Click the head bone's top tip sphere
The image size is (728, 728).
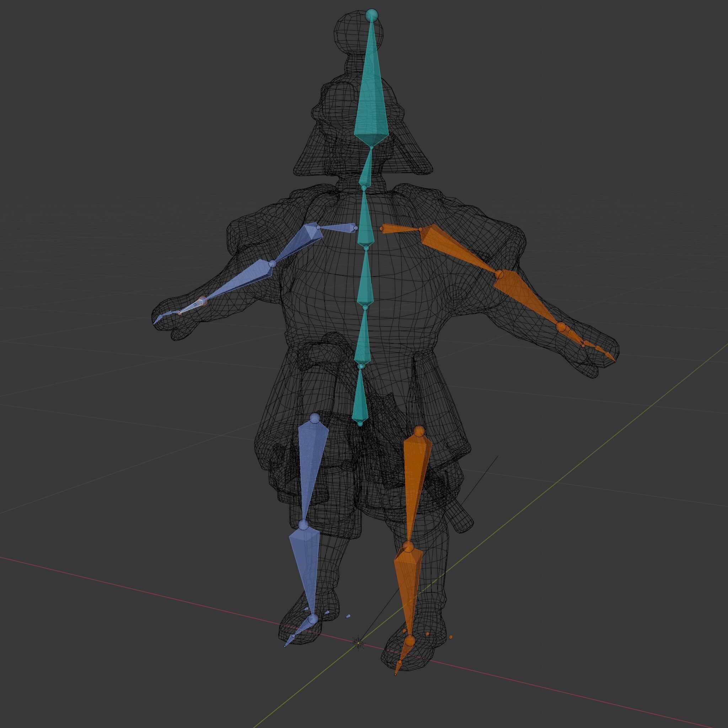[x=371, y=15]
